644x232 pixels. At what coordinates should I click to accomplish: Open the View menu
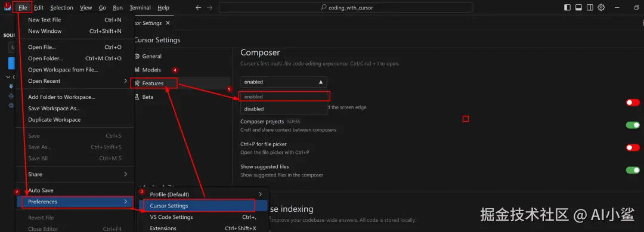pyautogui.click(x=86, y=7)
